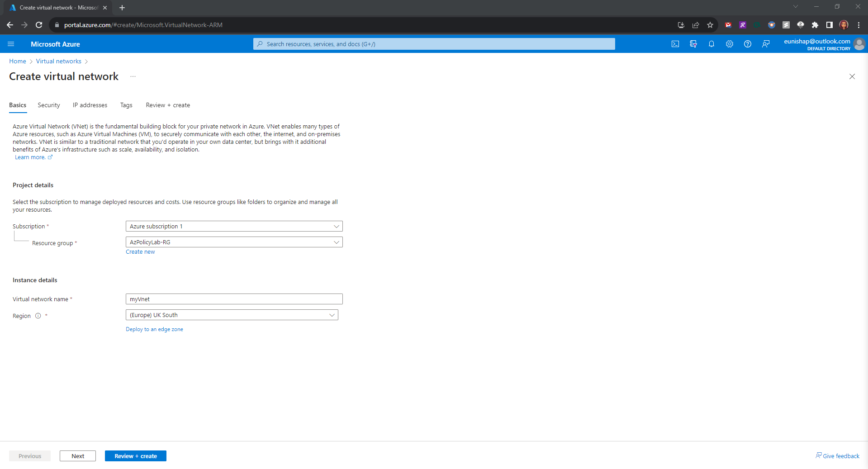Open the Azure portal hamburger menu

coord(11,44)
